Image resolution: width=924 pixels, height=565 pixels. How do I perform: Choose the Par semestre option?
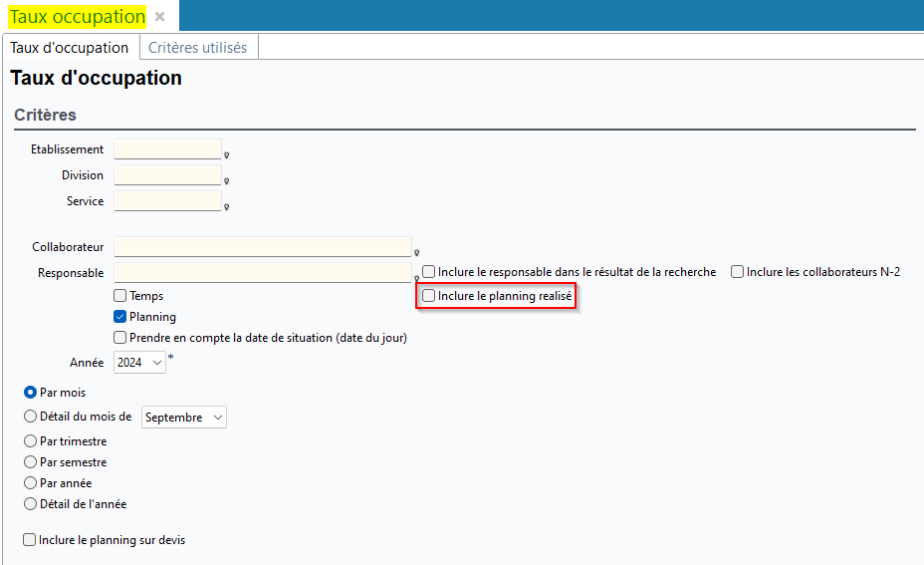[30, 462]
